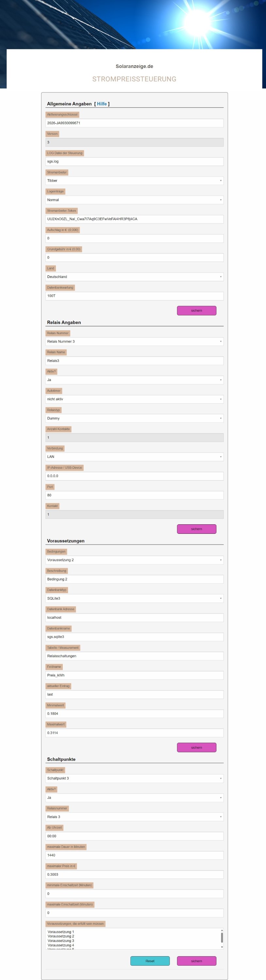The height and width of the screenshot is (980, 266).
Task: Open the Relaistyp dropdown set to Dummy
Action: [134, 418]
